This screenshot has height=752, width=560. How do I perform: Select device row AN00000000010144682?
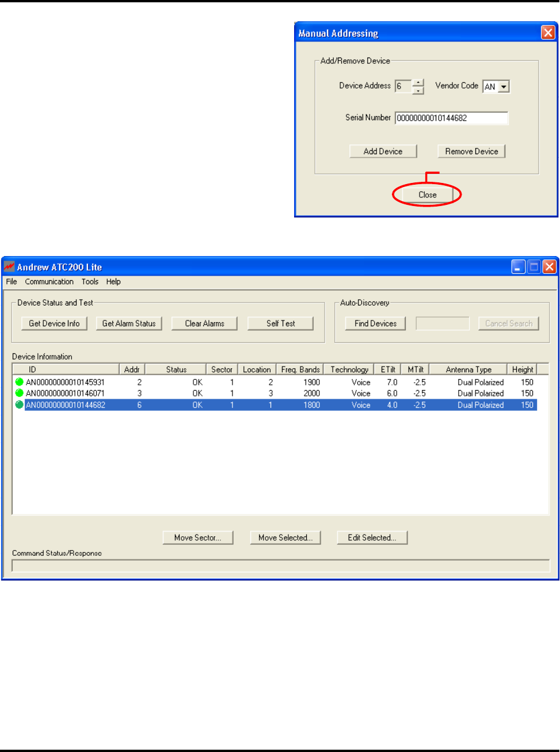coord(275,405)
